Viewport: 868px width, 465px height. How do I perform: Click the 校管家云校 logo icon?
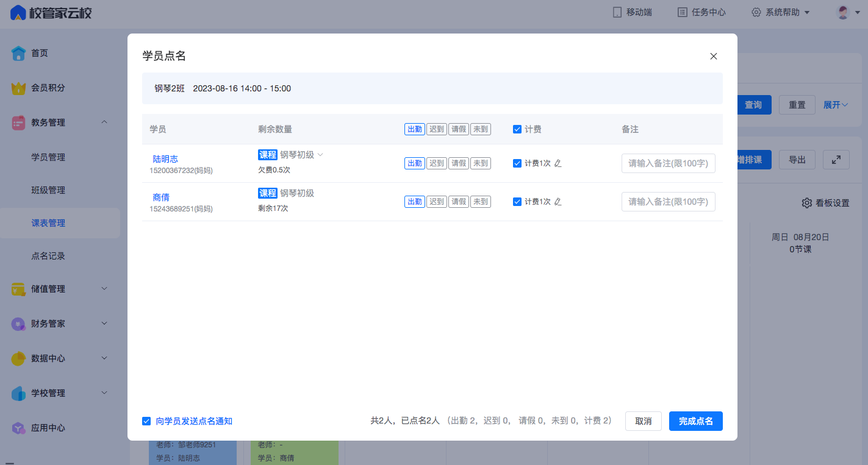tap(18, 12)
